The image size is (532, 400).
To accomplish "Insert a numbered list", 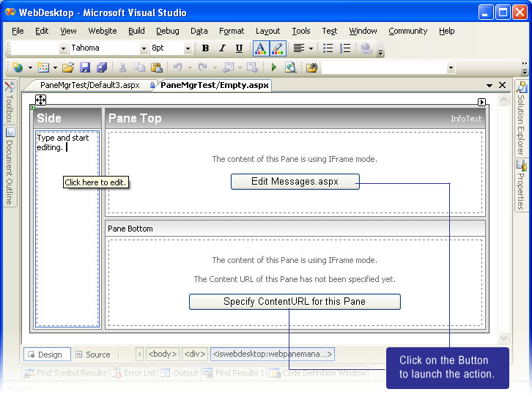I will pos(345,48).
